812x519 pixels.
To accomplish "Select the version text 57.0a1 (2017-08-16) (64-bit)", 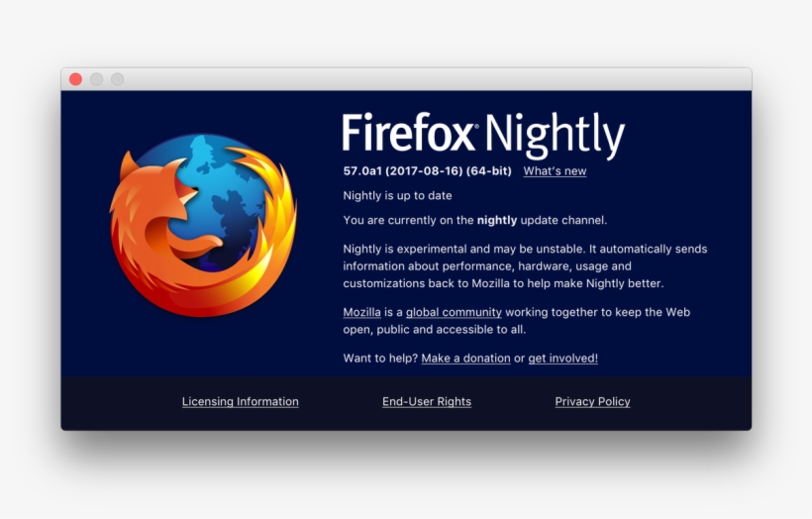I will (427, 171).
